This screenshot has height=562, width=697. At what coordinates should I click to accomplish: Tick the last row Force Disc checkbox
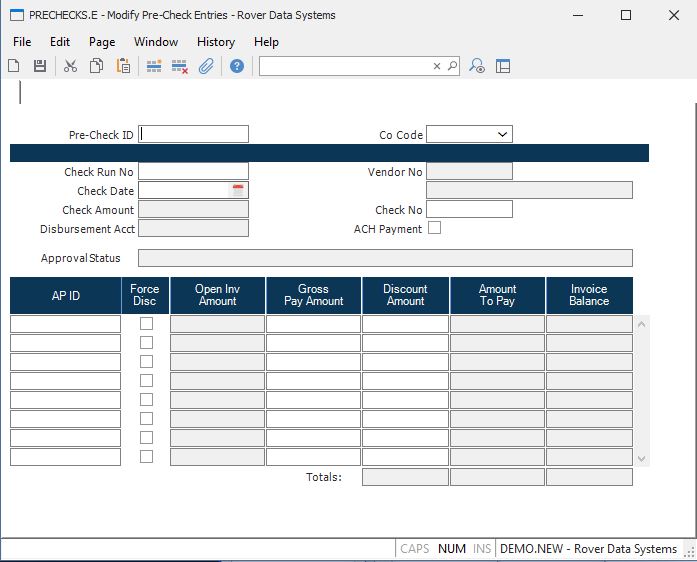click(x=146, y=456)
